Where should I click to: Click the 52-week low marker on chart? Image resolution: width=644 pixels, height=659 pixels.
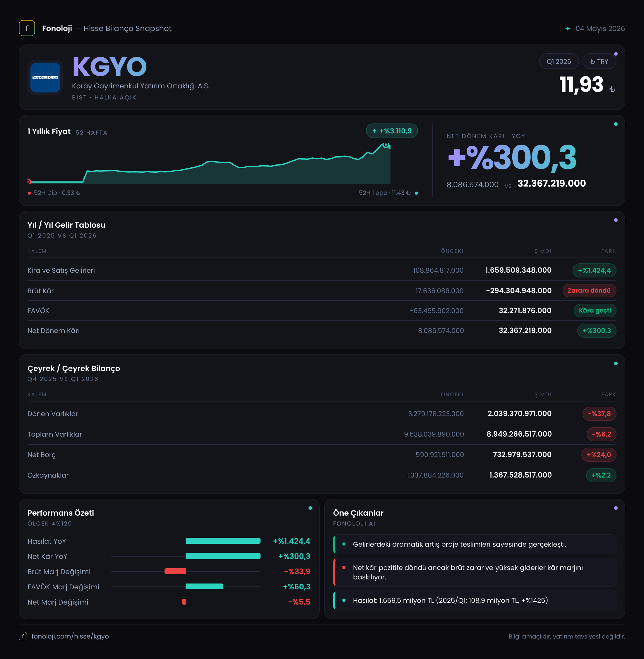pyautogui.click(x=29, y=181)
